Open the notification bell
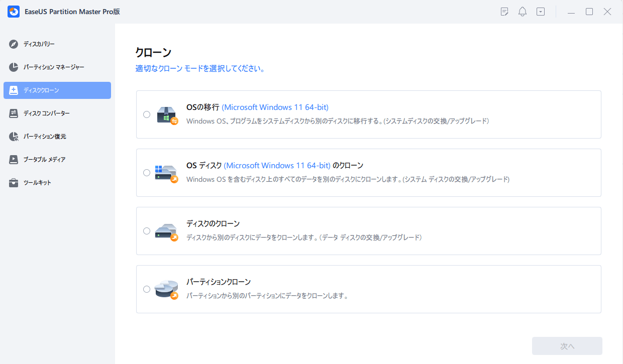 point(522,11)
